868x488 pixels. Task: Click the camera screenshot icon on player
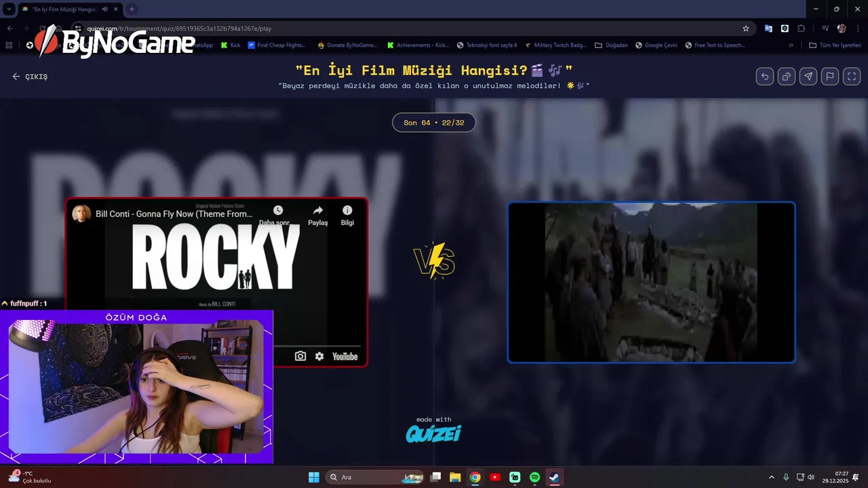300,357
